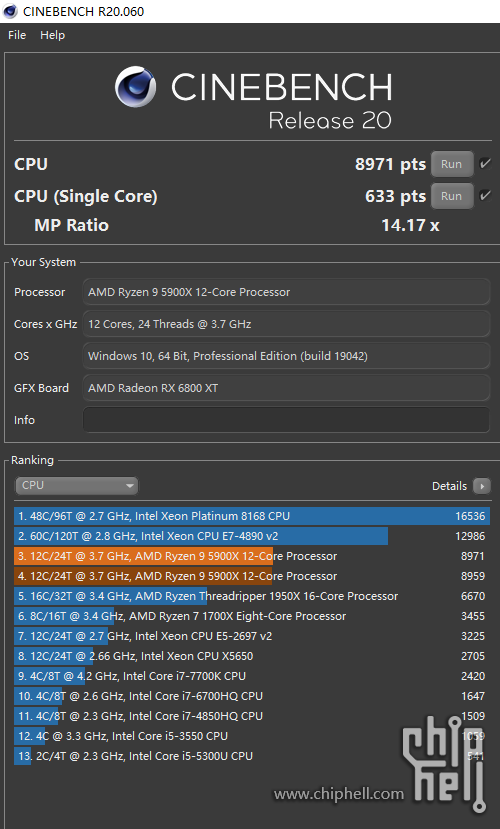Toggle the CPU test checkbox

(x=485, y=164)
